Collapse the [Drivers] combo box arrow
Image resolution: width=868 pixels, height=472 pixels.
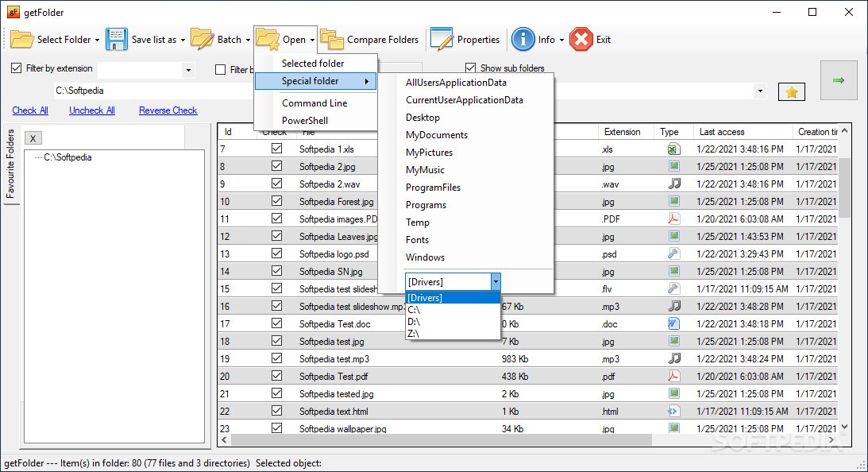pos(496,282)
